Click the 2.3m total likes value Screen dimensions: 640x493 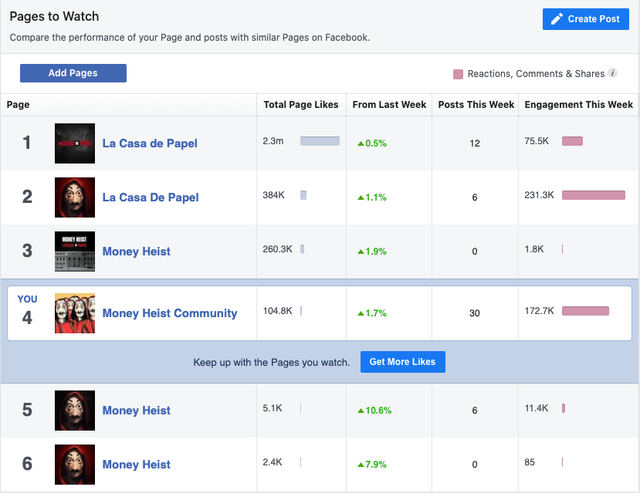click(x=273, y=141)
